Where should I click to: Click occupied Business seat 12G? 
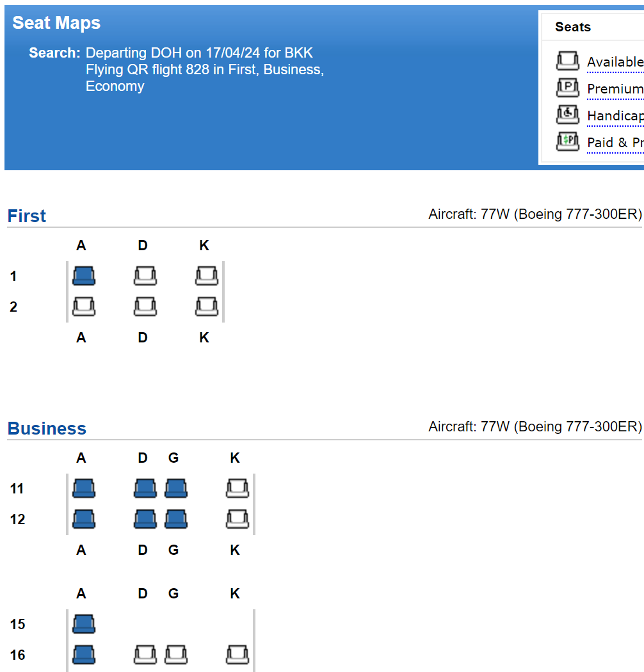[x=176, y=520]
